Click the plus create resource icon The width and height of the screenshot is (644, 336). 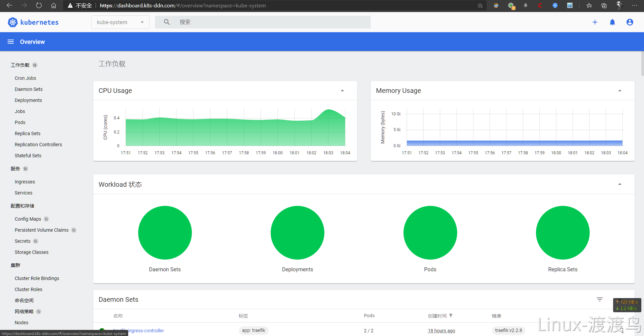pyautogui.click(x=595, y=22)
